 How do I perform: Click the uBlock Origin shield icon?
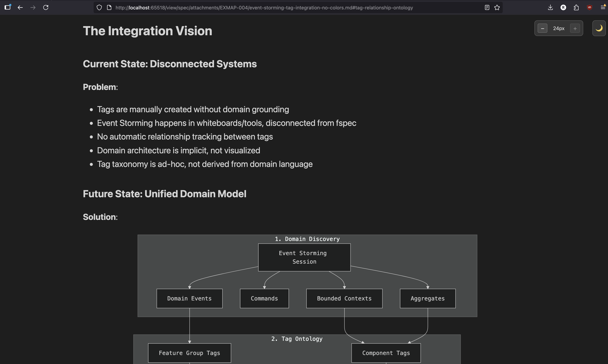[589, 8]
